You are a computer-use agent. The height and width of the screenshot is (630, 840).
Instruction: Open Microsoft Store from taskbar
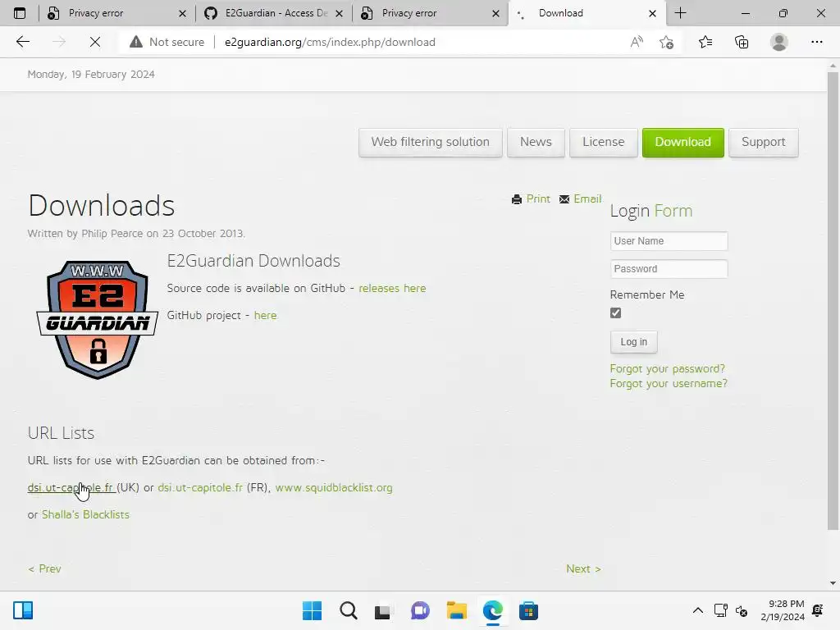[x=528, y=610]
